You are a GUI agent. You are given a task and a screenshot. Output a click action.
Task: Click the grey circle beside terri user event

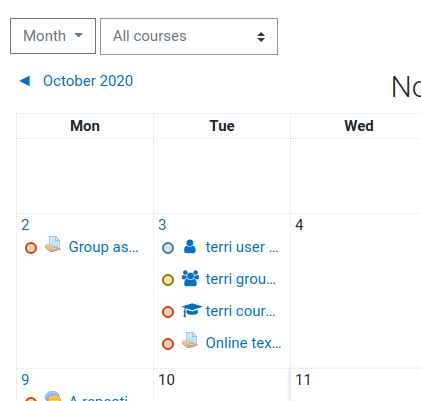point(168,248)
